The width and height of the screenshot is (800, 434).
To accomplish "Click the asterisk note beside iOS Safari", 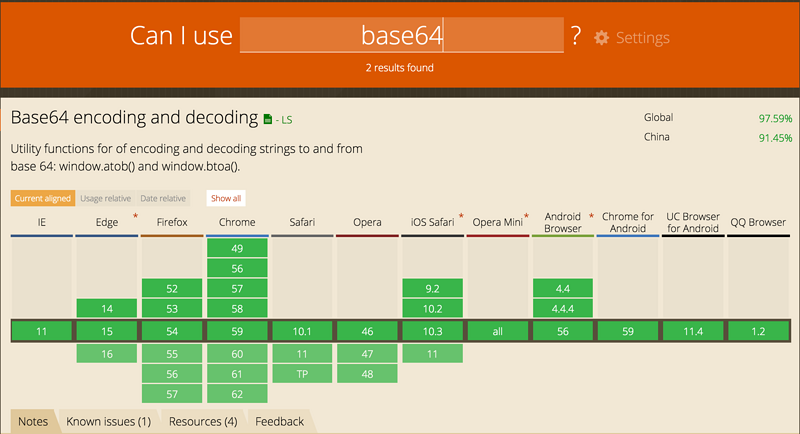I will [x=461, y=216].
